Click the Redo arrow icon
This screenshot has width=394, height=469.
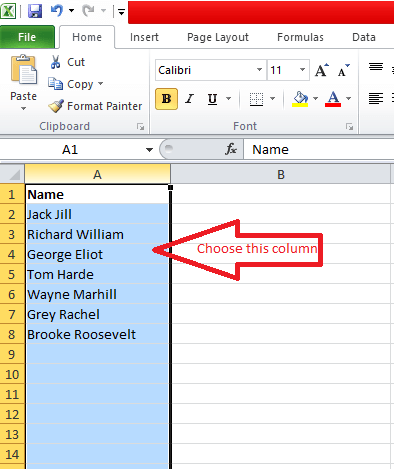[88, 11]
